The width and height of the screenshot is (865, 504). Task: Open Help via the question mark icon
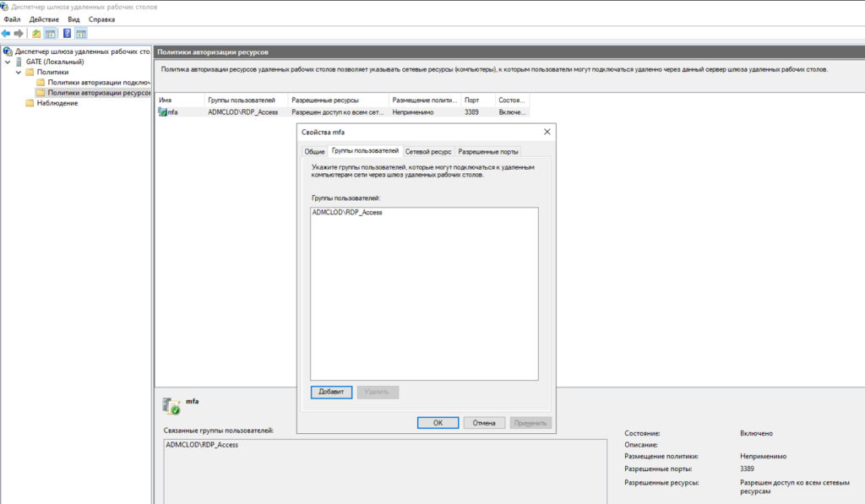click(x=67, y=34)
